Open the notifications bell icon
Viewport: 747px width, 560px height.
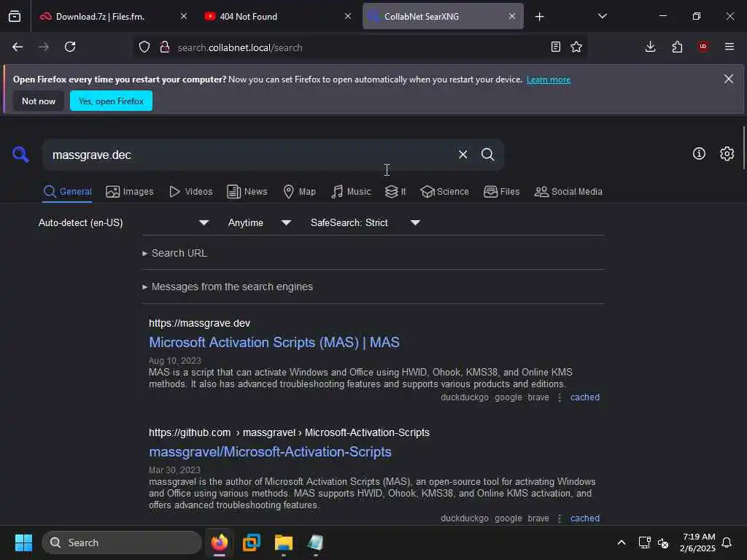(x=727, y=542)
